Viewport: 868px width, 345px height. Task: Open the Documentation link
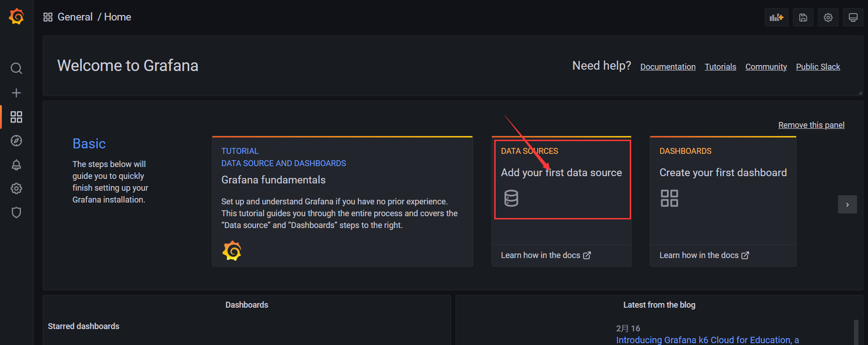(x=668, y=67)
